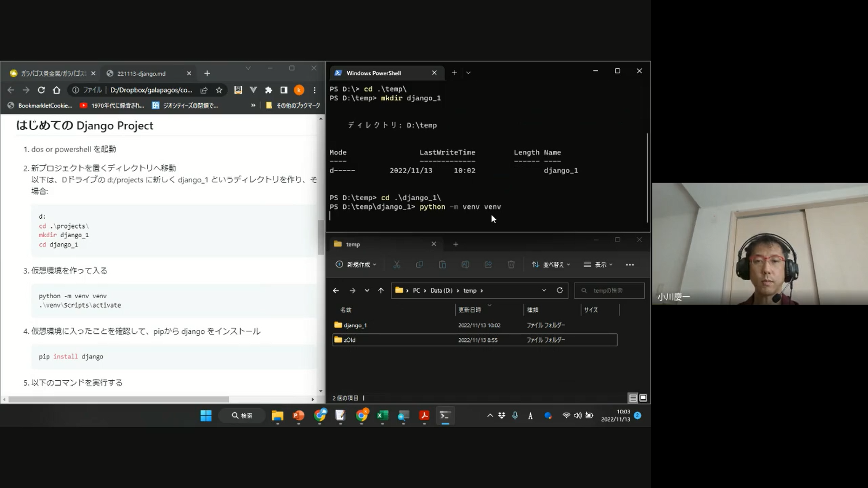Screen dimensions: 868x488
Task: Switch to large icons view in Explorer
Action: point(643,398)
